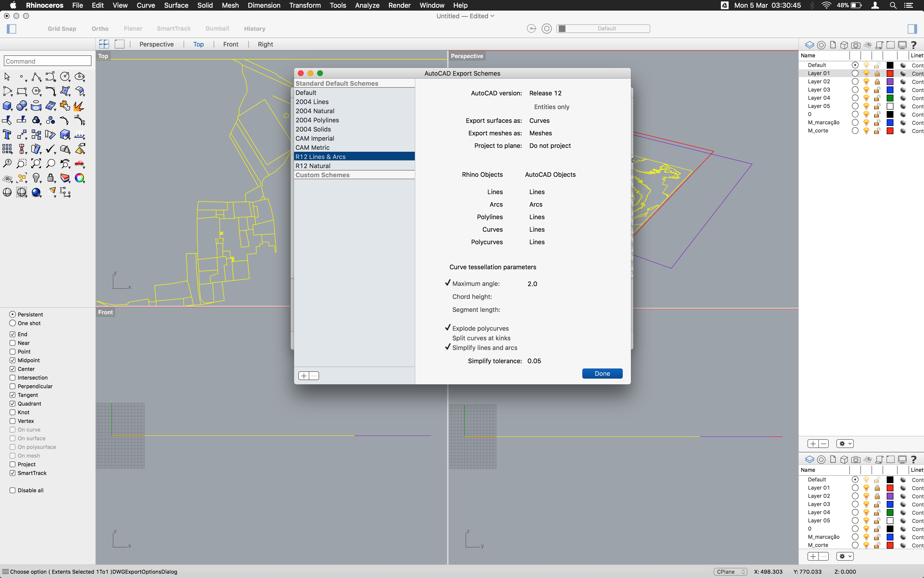Image resolution: width=924 pixels, height=578 pixels.
Task: Open the Dimension menu
Action: [x=264, y=5]
